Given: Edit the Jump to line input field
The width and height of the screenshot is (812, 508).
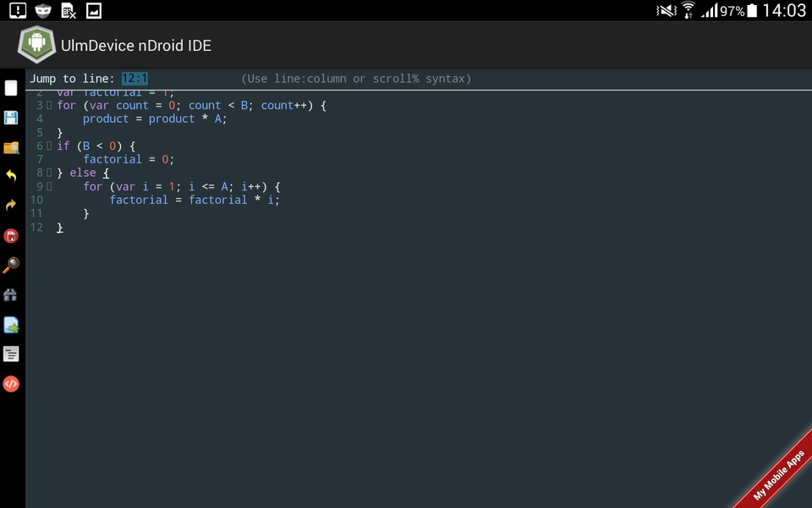Looking at the screenshot, I should (134, 78).
